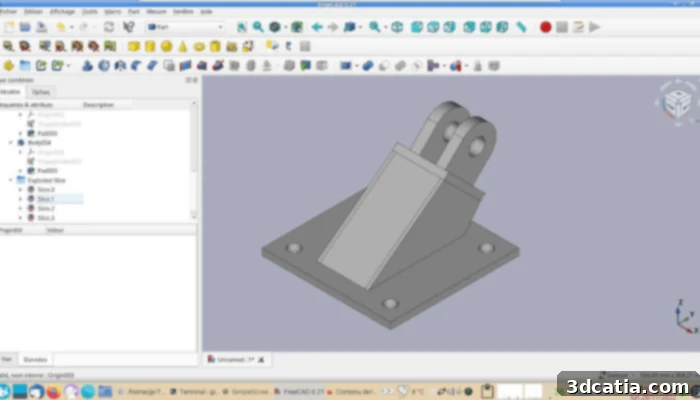Viewport: 700px width, 400px height.
Task: Click the Description column header
Action: (x=99, y=105)
